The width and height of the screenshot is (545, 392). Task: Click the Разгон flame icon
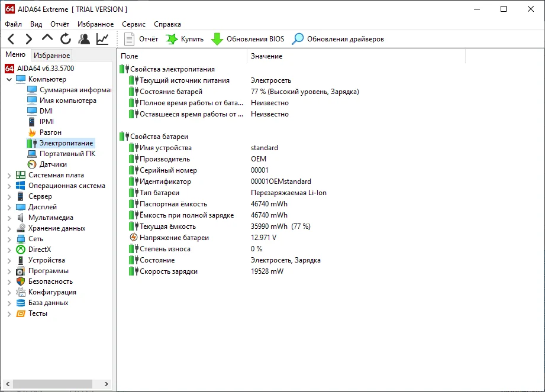(32, 132)
